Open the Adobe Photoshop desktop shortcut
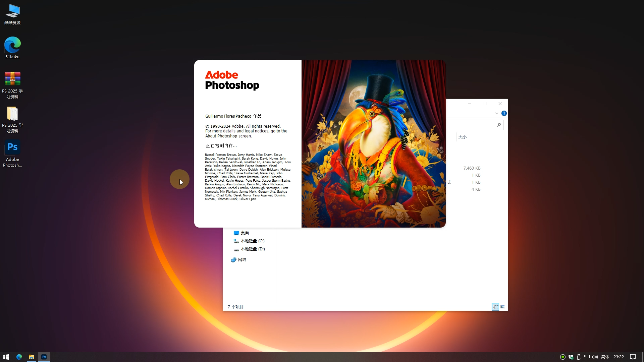The height and width of the screenshot is (362, 644). pos(12,148)
